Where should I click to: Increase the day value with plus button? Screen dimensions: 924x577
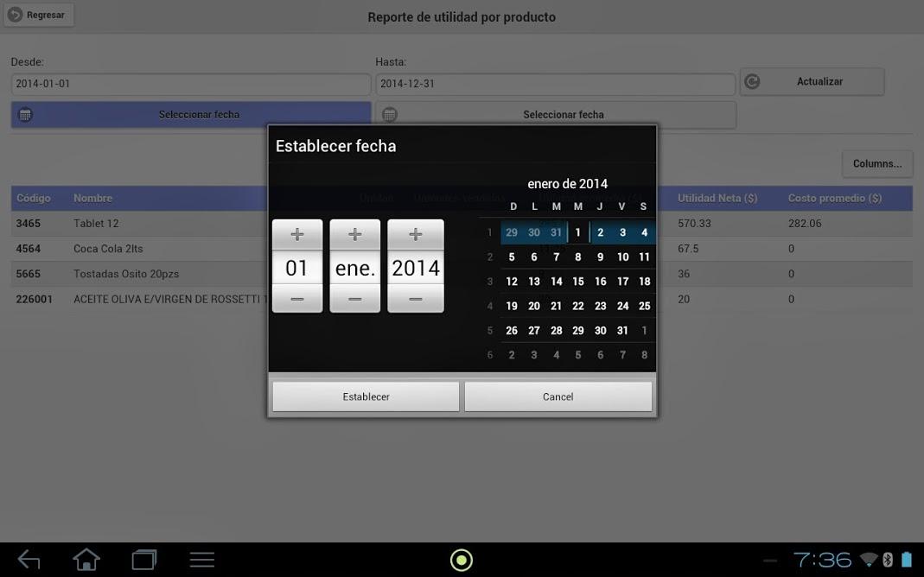coord(296,235)
